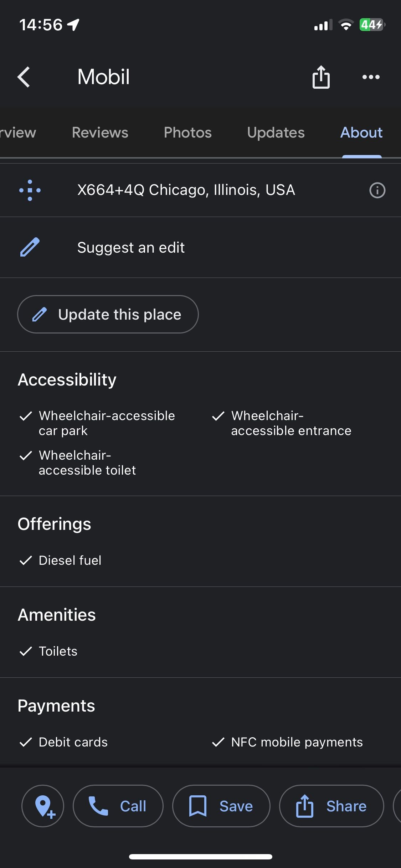This screenshot has height=868, width=401.
Task: Tap the plus code dots icon
Action: 30,190
